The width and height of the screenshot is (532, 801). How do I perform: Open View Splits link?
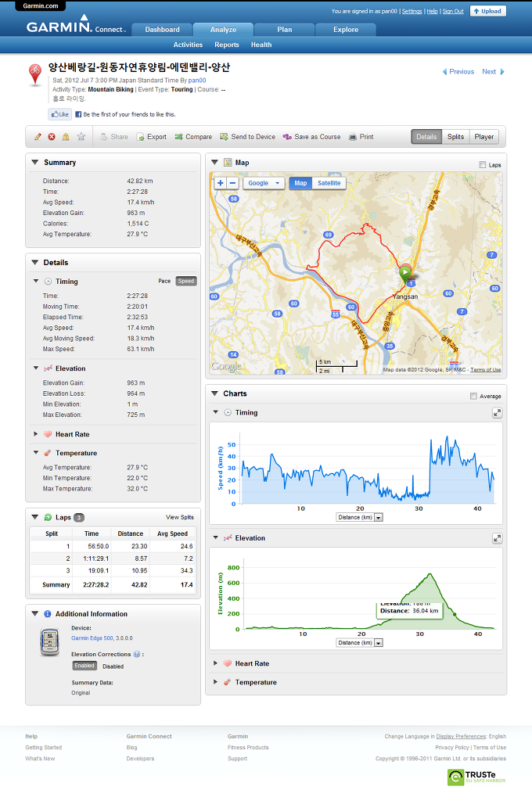[x=180, y=518]
